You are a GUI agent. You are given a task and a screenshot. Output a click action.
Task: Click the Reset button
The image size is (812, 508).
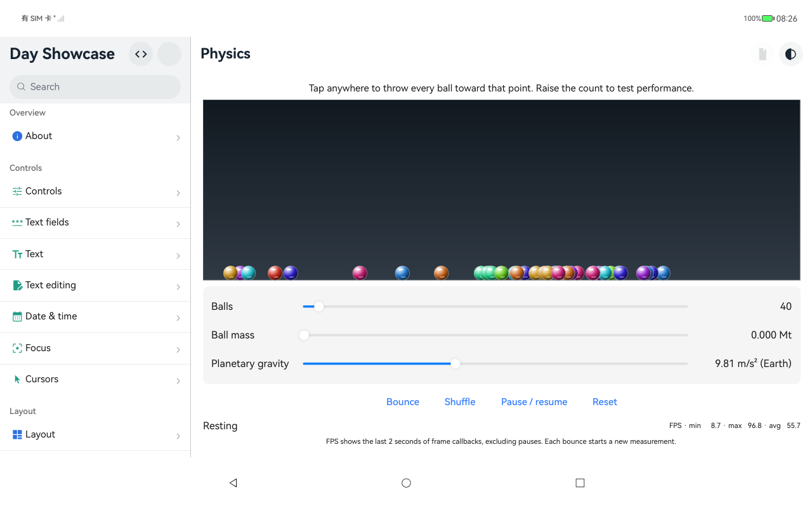(x=605, y=402)
